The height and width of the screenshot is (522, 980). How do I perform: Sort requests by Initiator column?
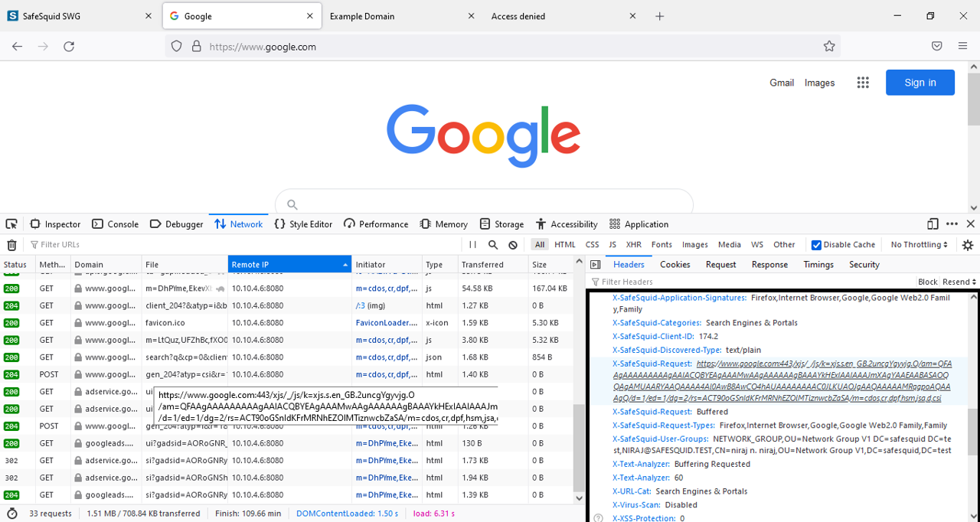(x=387, y=265)
